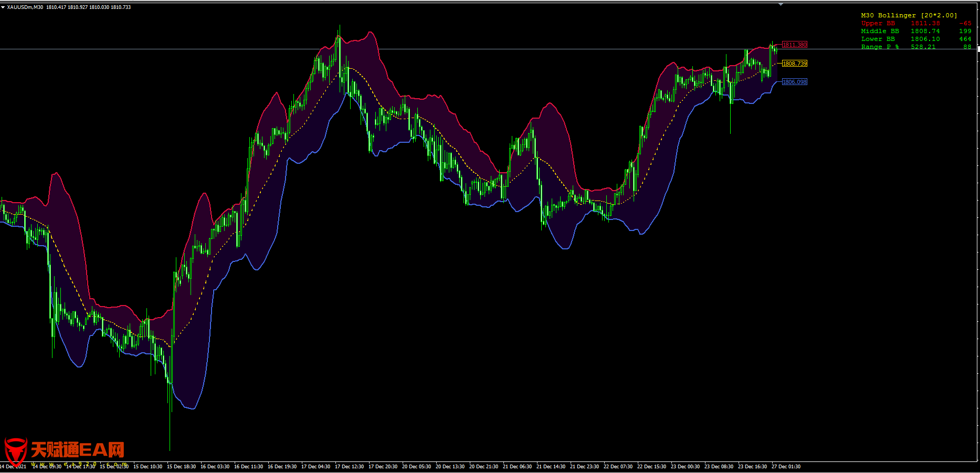Viewport: 980px width, 473px height.
Task: Click the Lower BB value 1806.10
Action: [x=925, y=39]
